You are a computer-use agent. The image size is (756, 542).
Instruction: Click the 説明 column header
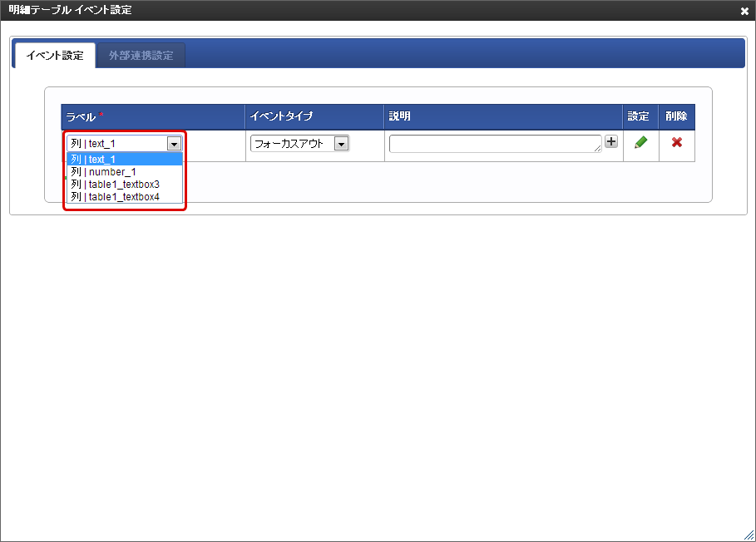coord(503,116)
